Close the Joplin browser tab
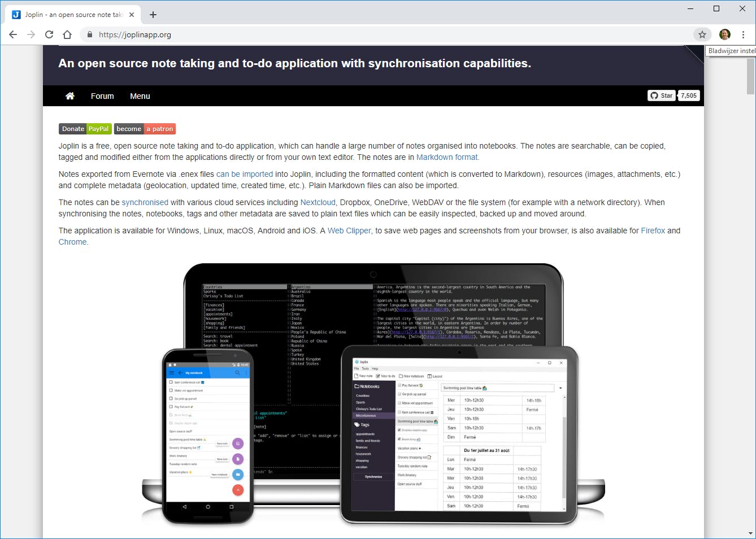The height and width of the screenshot is (539, 756). [x=132, y=15]
